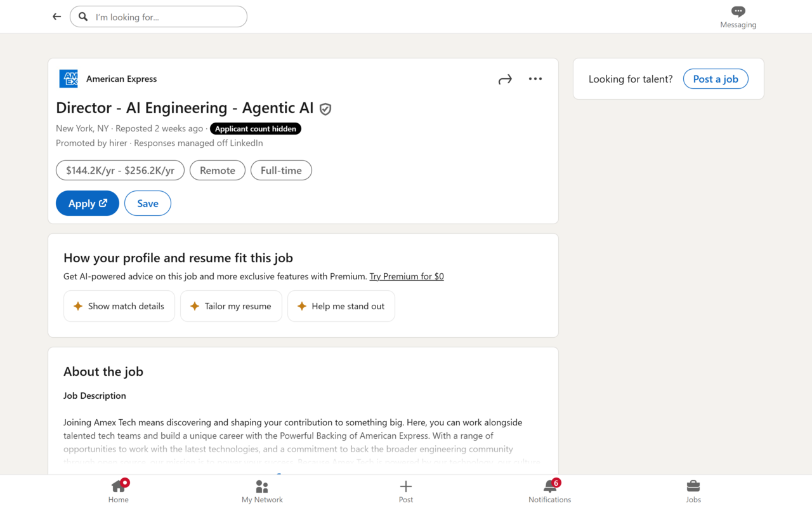The image size is (812, 508).
Task: Go back using the left arrow icon
Action: [57, 17]
